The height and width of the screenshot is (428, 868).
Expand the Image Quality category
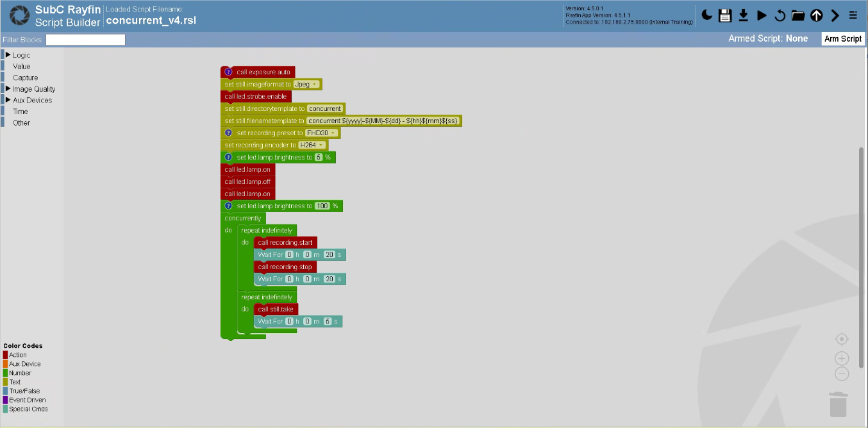(x=33, y=89)
